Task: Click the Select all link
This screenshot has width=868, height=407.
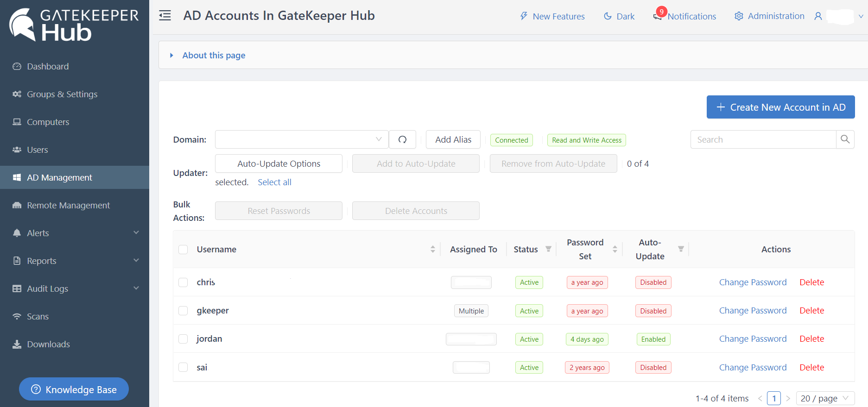Action: point(274,182)
